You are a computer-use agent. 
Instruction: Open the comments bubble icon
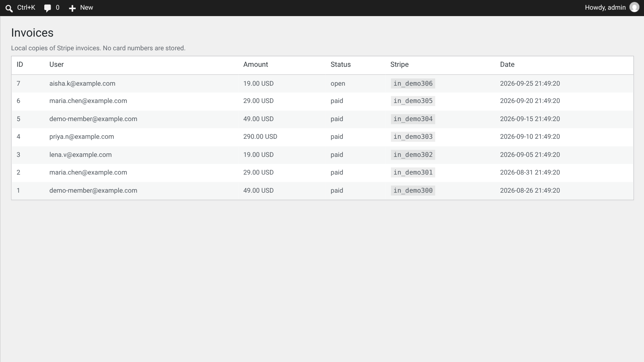pyautogui.click(x=47, y=8)
